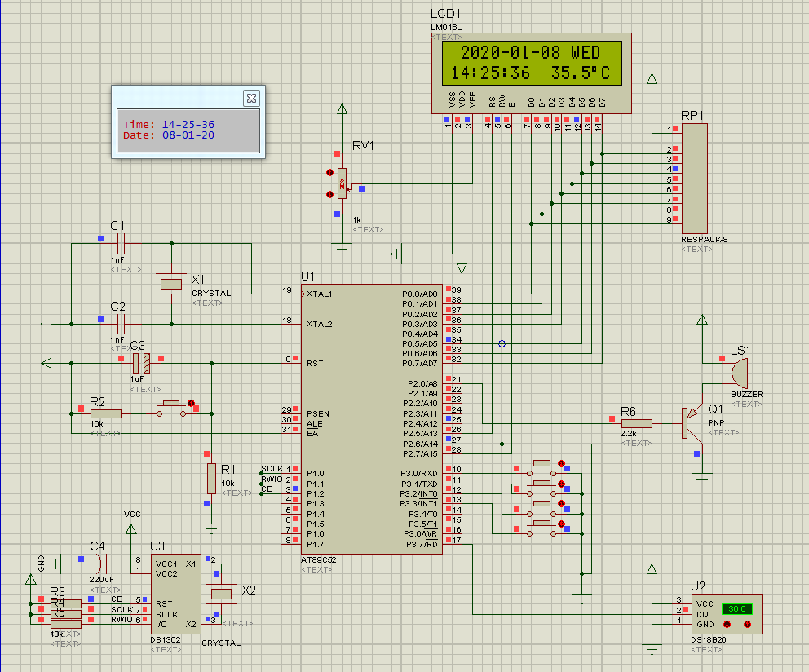
Task: Select the RP1 RESPACK-8 resistor pack
Action: point(694,179)
